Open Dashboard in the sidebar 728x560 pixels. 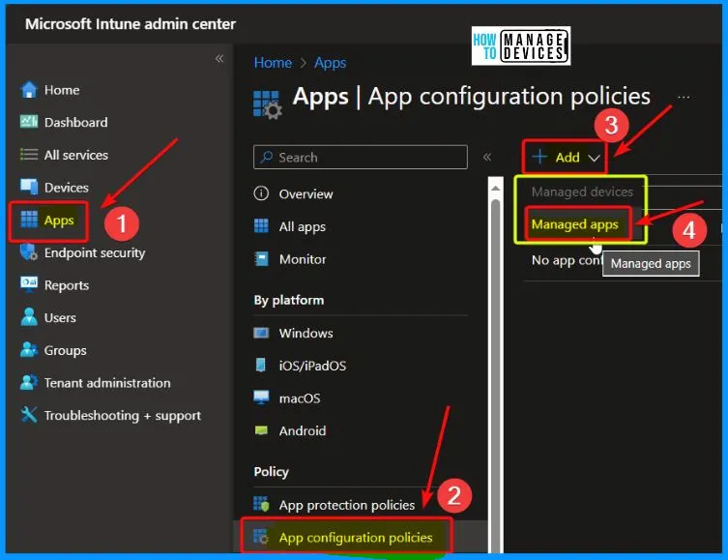click(75, 122)
